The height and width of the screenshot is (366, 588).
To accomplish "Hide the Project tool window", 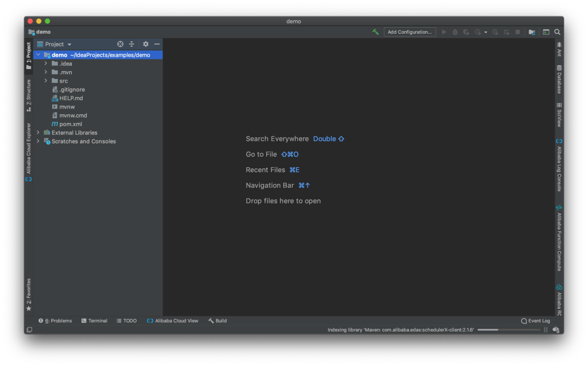I will click(x=157, y=44).
